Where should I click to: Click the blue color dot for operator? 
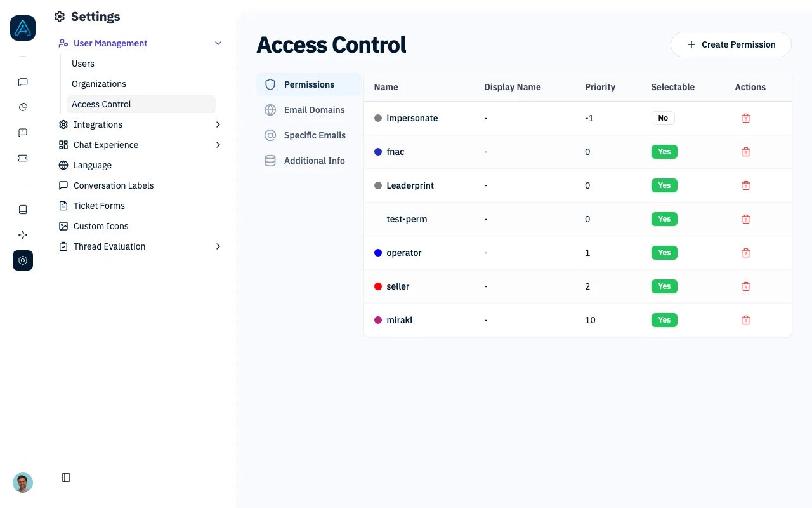378,253
